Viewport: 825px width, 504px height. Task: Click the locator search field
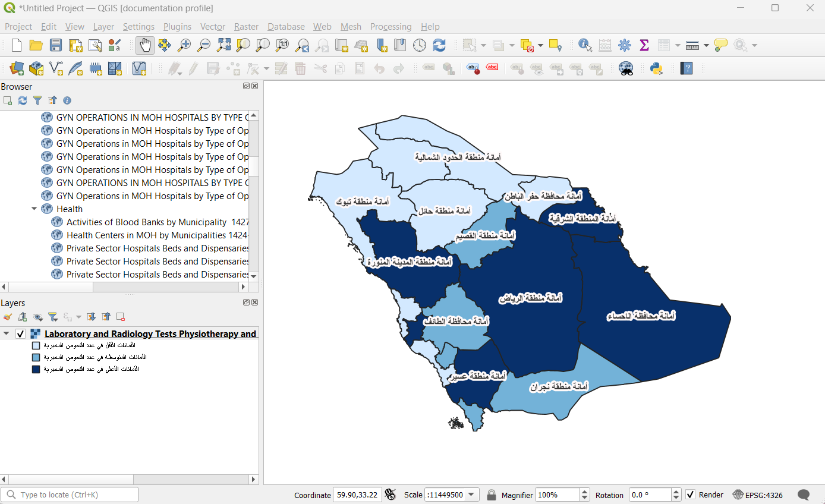pyautogui.click(x=70, y=494)
